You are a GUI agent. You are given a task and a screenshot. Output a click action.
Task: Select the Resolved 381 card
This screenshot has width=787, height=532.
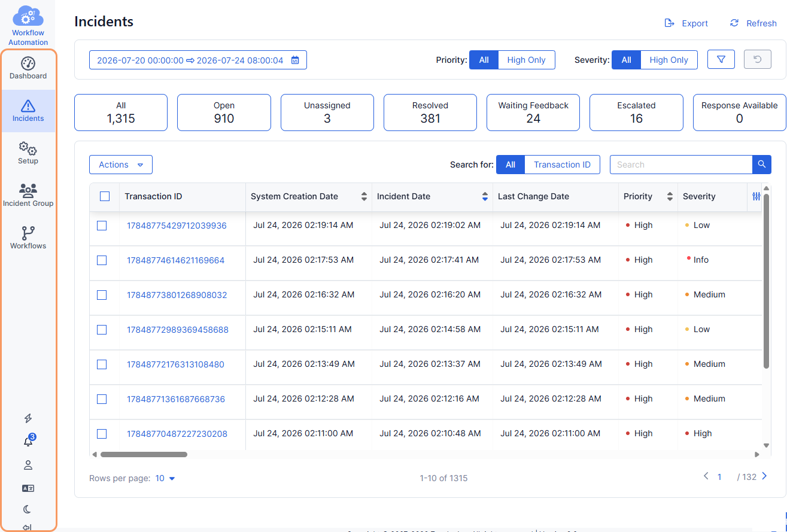tap(430, 113)
